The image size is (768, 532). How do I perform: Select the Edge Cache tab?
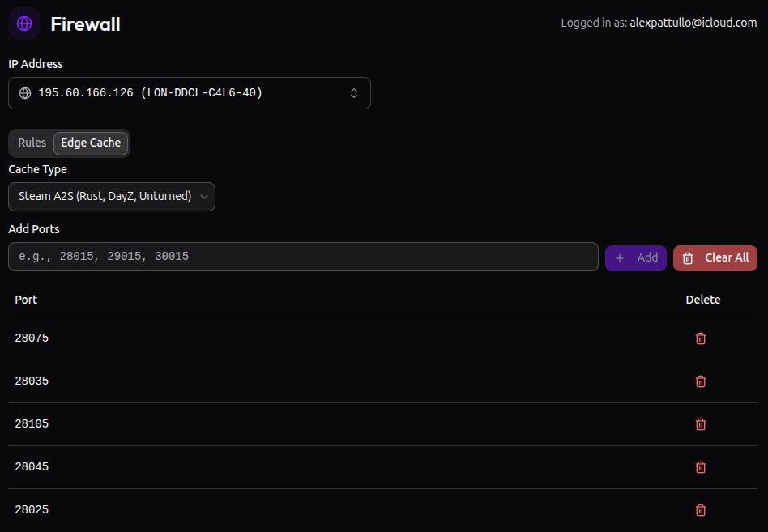pos(91,143)
